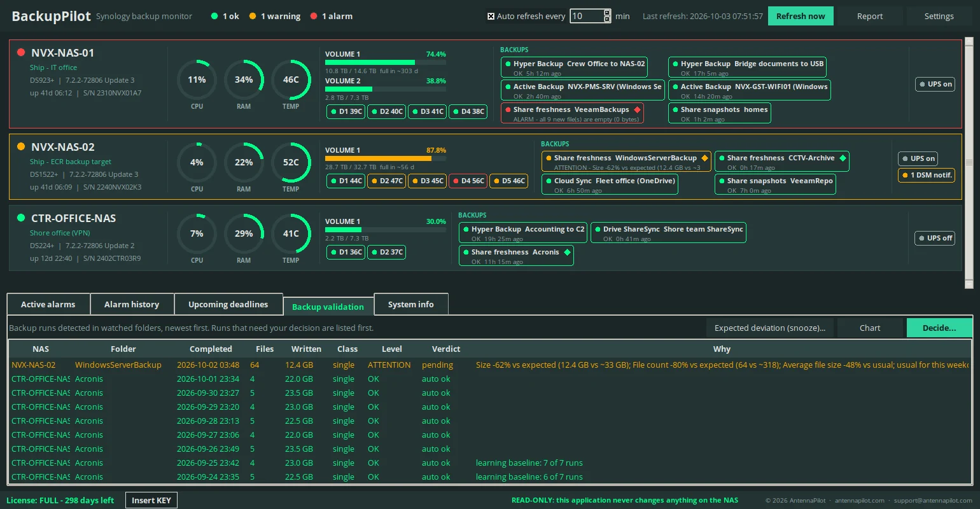Switch to the Upcoming deadlines tab
This screenshot has height=509, width=980.
[228, 304]
